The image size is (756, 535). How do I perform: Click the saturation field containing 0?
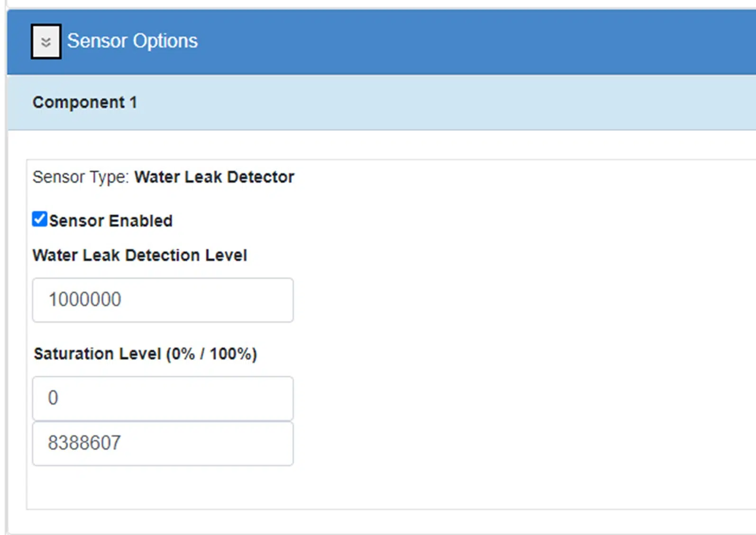pos(163,398)
